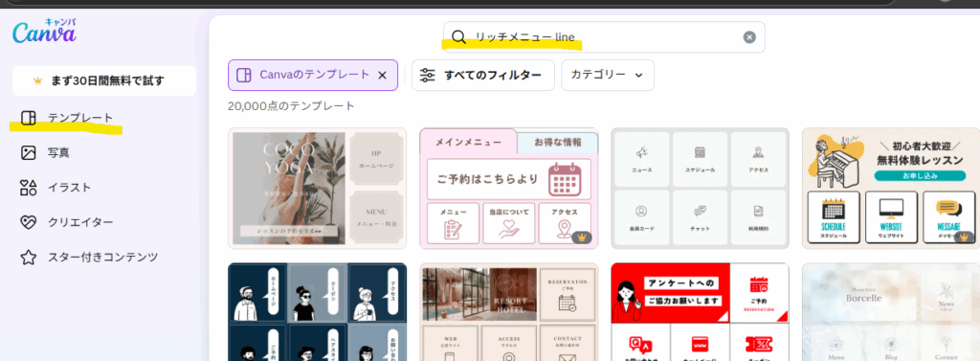Start the まず30日間無料で試す trial
The height and width of the screenshot is (361, 980).
pos(104,80)
